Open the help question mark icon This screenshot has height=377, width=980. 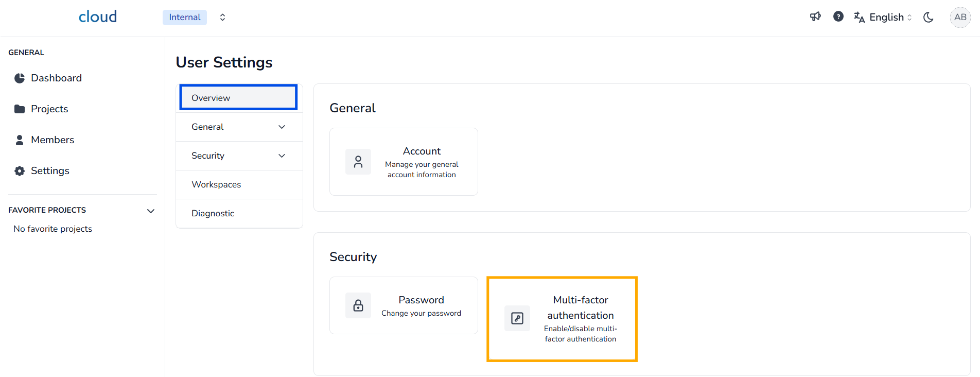click(x=838, y=17)
